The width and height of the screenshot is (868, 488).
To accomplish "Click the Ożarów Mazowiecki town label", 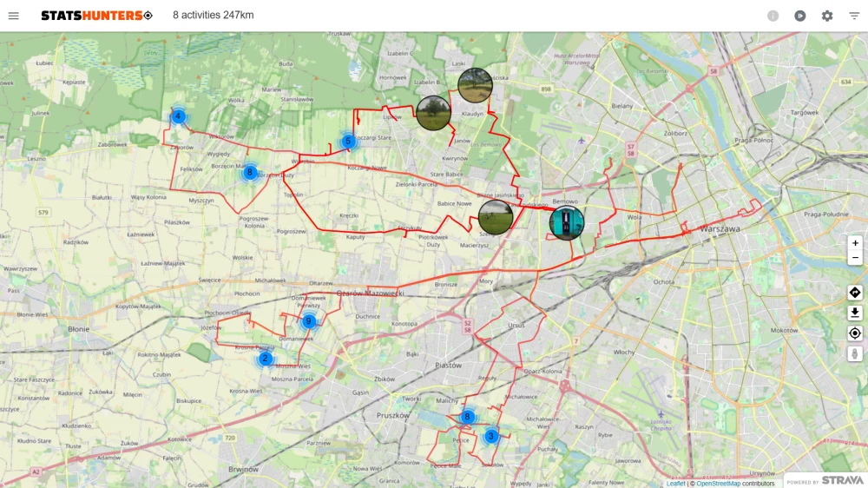I will pos(370,293).
